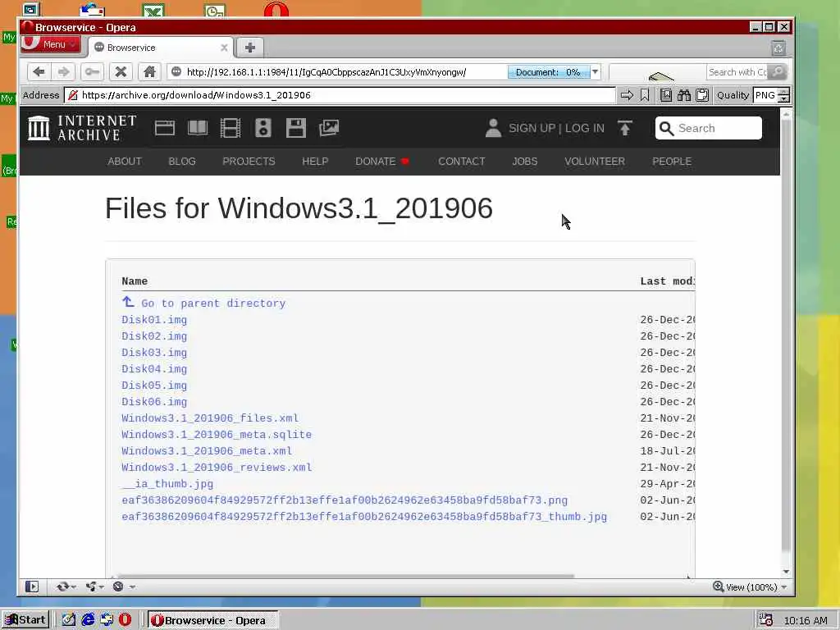Open the CONTACT nav item
Screen dimensions: 840x630
[x=462, y=162]
